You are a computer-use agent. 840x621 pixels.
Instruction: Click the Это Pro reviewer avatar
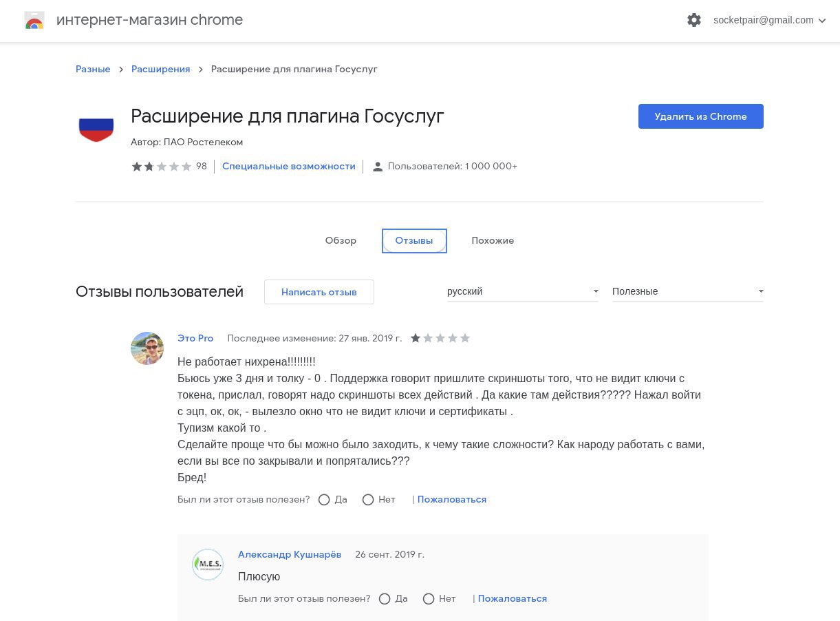coord(147,348)
